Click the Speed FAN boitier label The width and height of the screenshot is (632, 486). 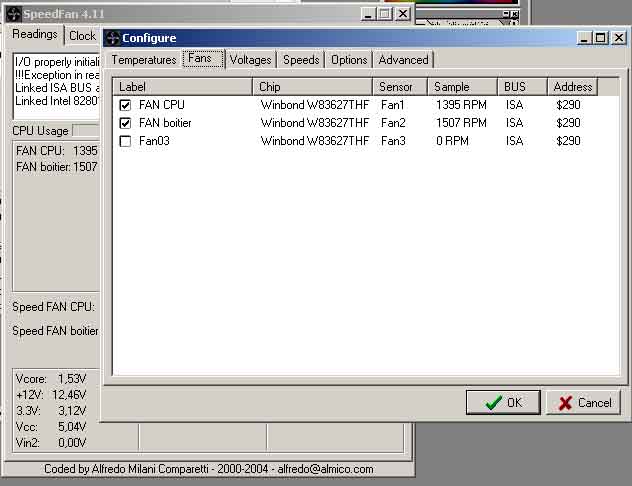pyautogui.click(x=55, y=331)
